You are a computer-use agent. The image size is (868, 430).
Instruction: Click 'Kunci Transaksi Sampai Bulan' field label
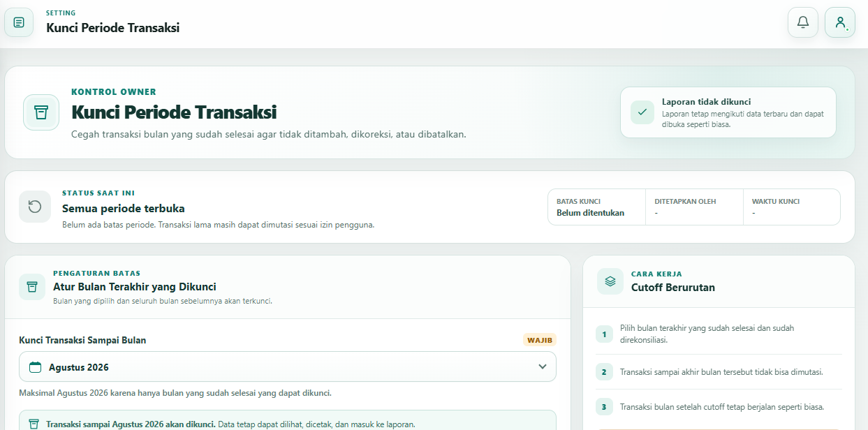pyautogui.click(x=82, y=340)
